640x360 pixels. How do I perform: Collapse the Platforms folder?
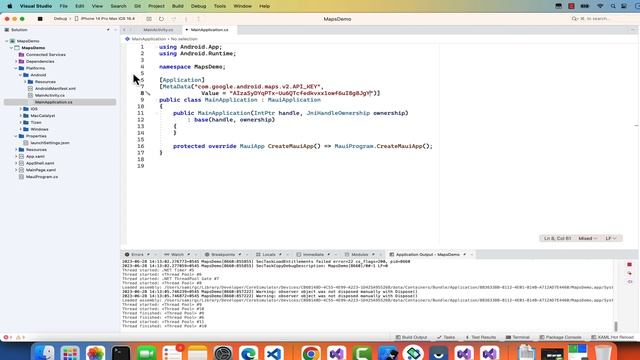16,68
